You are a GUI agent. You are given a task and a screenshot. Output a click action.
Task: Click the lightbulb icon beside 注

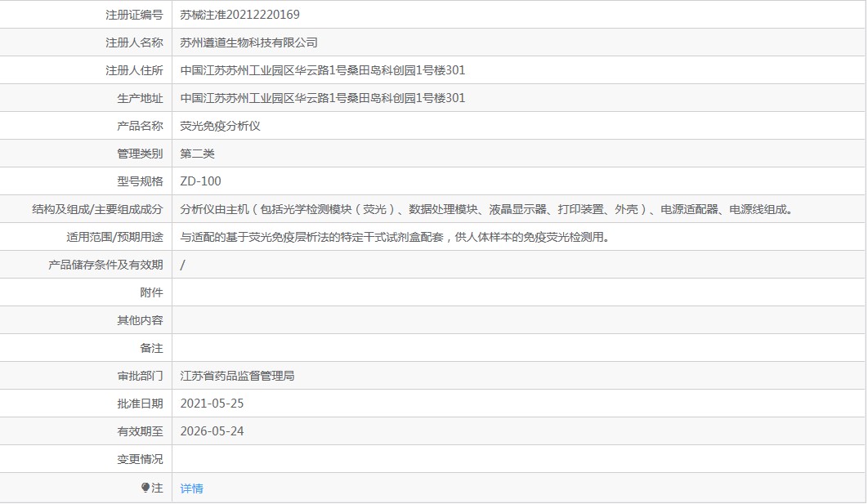click(x=145, y=488)
